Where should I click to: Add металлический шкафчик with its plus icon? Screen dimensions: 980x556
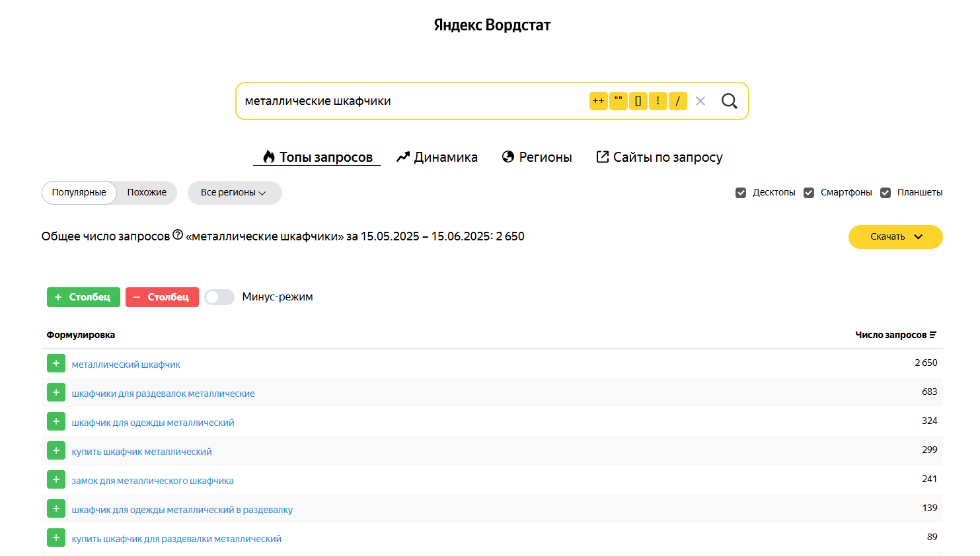coord(56,363)
